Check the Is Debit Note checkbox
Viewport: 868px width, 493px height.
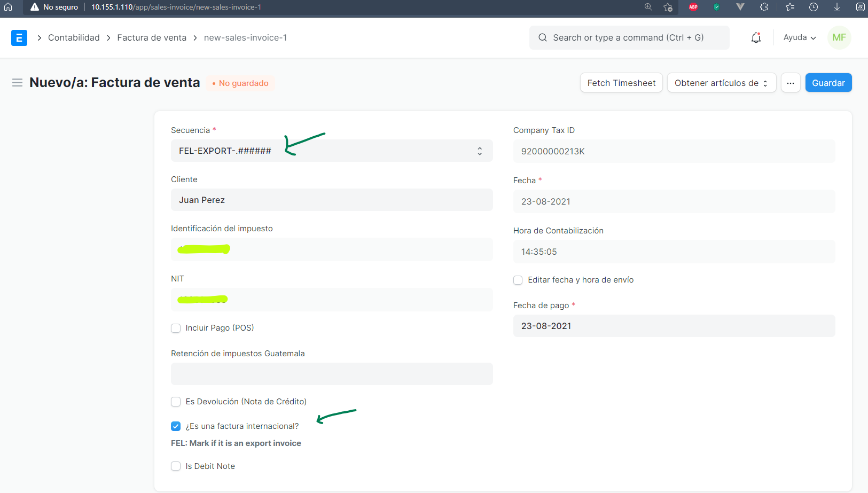[176, 466]
